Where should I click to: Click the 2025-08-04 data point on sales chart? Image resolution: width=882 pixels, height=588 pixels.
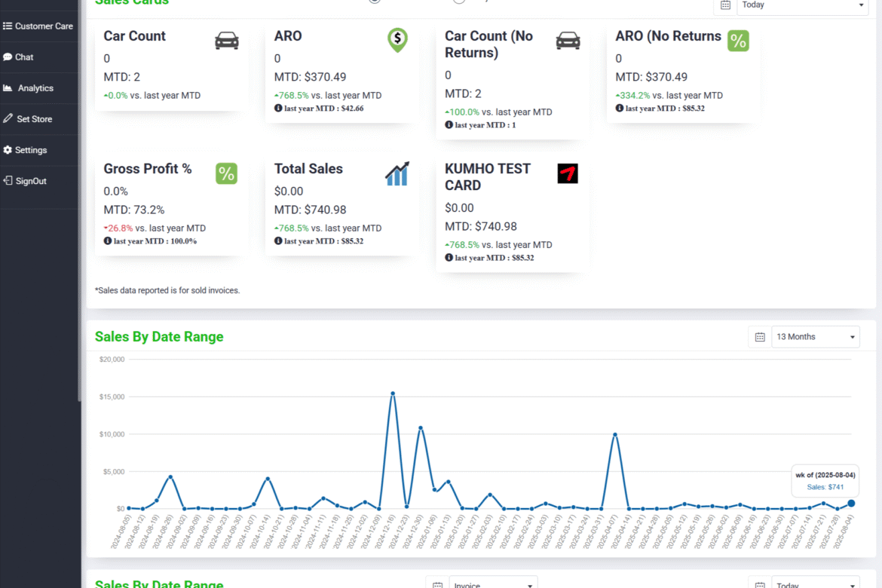(851, 504)
